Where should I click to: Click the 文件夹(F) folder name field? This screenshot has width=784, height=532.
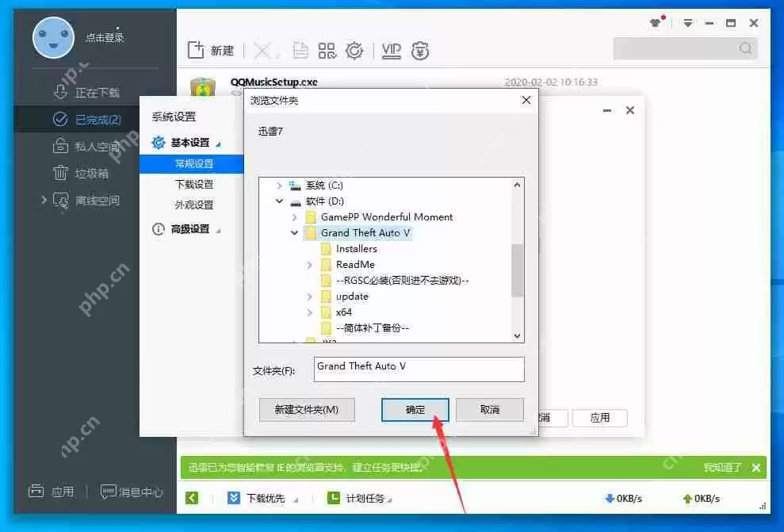point(419,369)
